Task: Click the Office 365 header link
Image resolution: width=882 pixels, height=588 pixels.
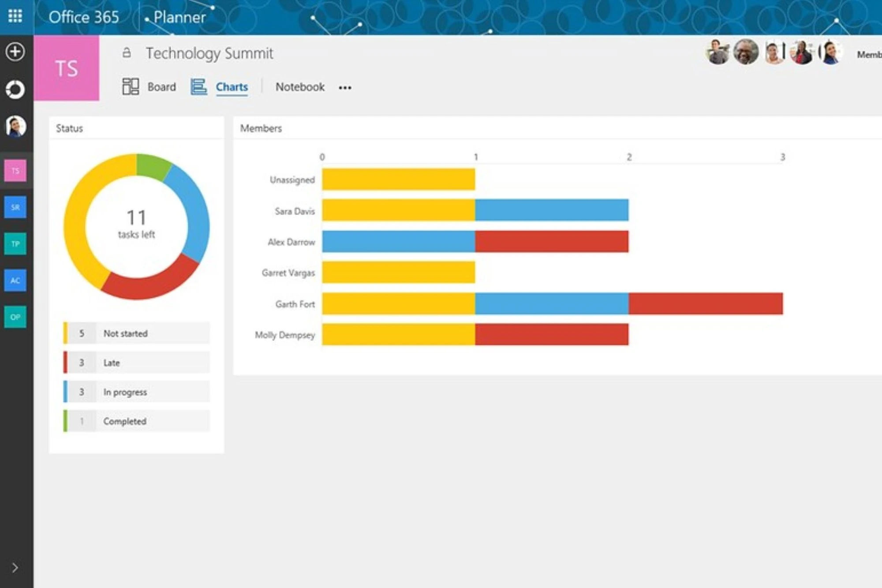Action: click(x=84, y=17)
